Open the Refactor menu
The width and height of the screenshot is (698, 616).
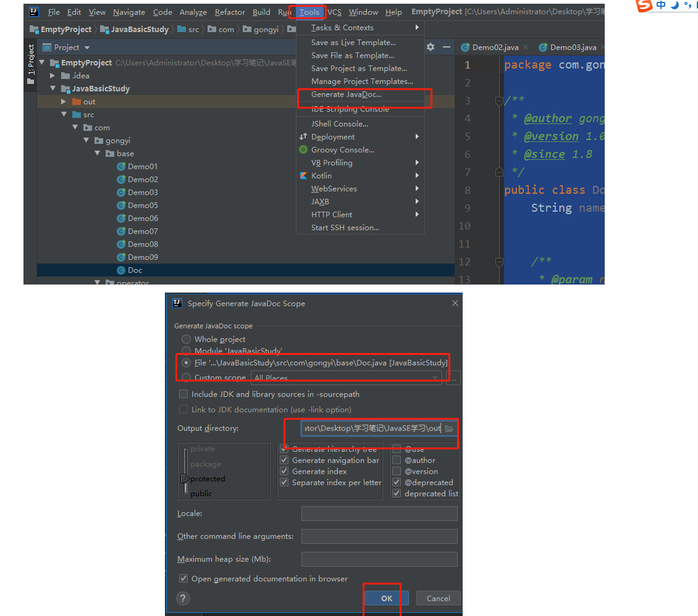pyautogui.click(x=230, y=12)
